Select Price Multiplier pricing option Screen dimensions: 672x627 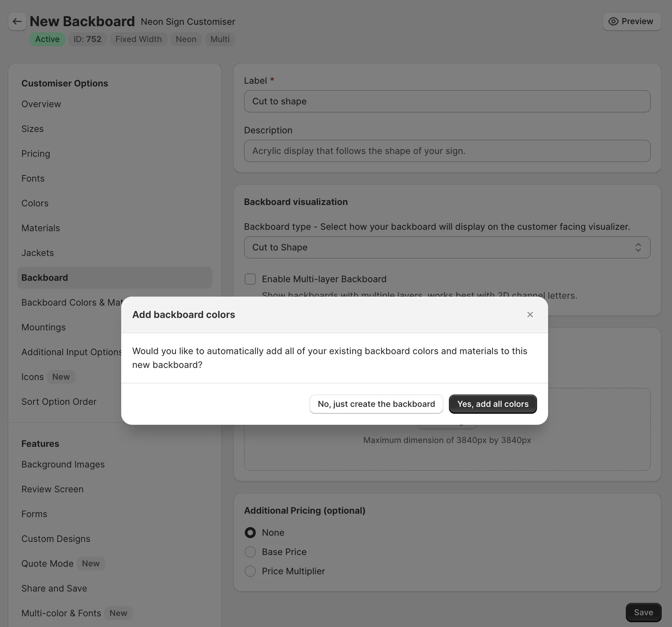tap(250, 571)
